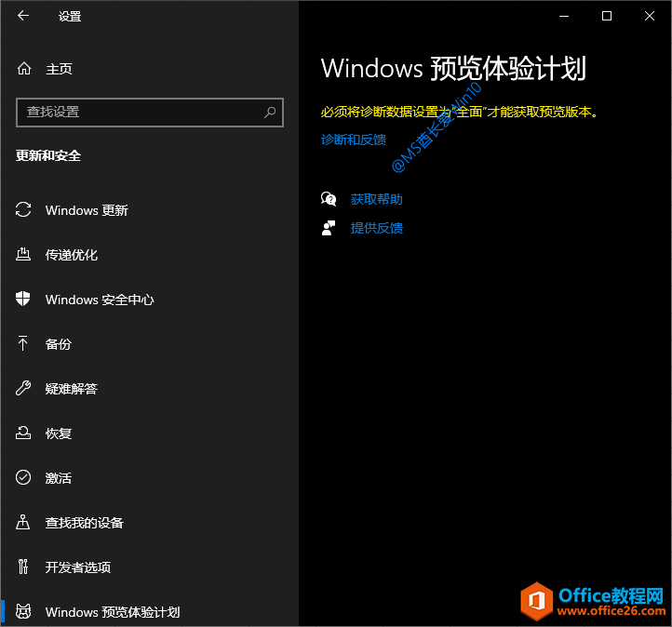Minimize the Settings window
This screenshot has width=672, height=627.
tap(564, 16)
